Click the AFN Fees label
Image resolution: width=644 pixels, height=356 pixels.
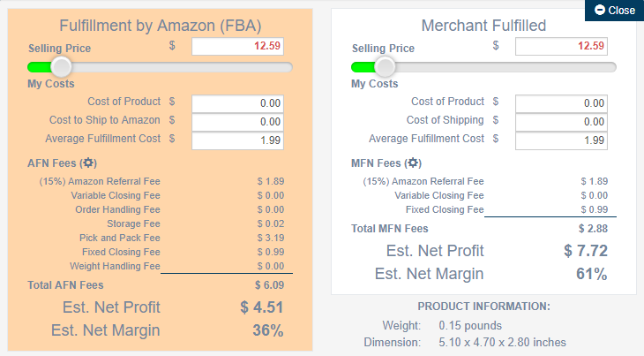click(62, 163)
